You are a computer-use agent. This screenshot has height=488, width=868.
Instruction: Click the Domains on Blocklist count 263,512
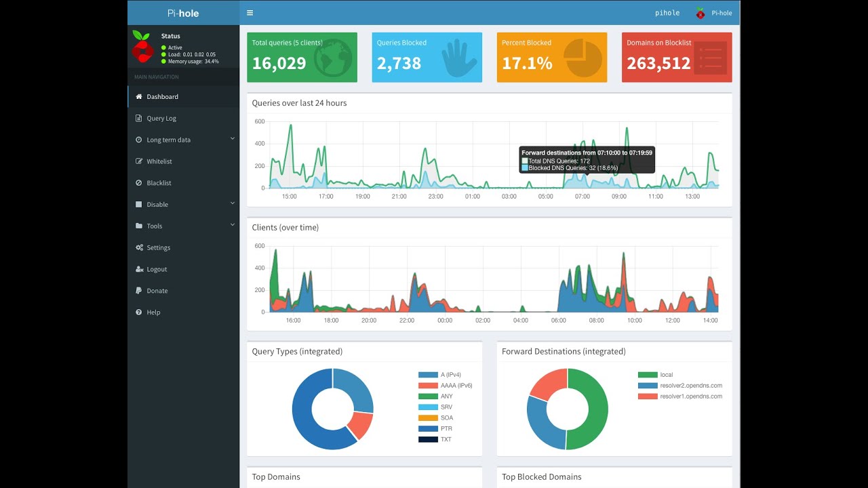click(x=658, y=64)
